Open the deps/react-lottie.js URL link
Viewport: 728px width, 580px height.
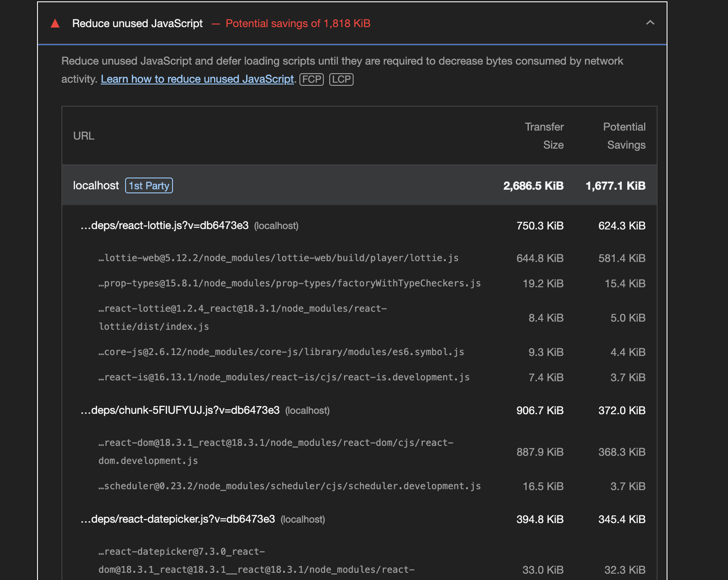[165, 225]
